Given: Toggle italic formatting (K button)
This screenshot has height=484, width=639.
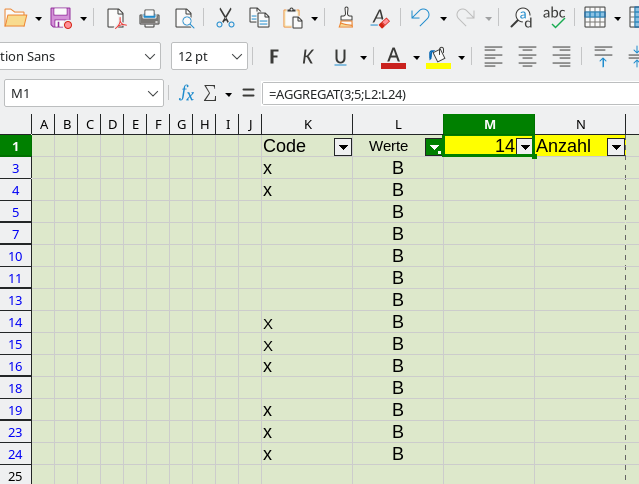Looking at the screenshot, I should pyautogui.click(x=307, y=57).
